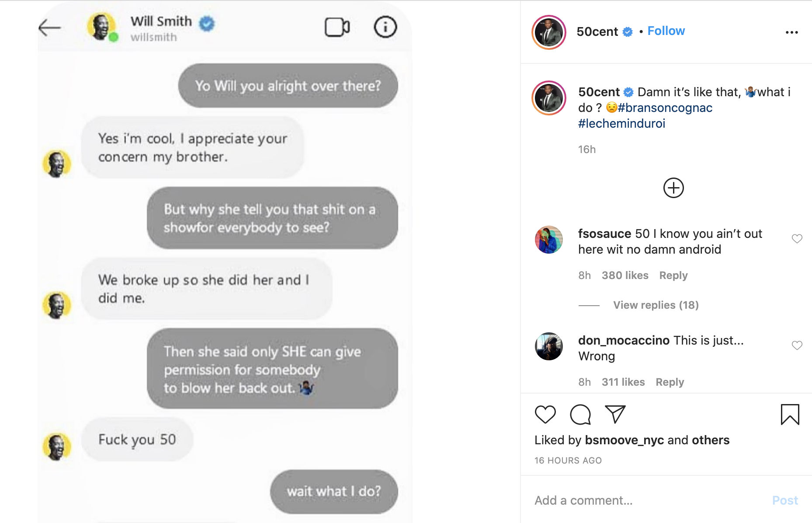Open fsosauce's profile picture
The height and width of the screenshot is (523, 812).
548,240
